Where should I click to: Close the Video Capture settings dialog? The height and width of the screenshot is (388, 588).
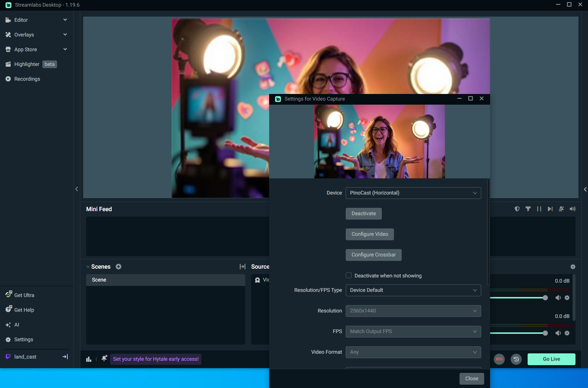(x=472, y=379)
